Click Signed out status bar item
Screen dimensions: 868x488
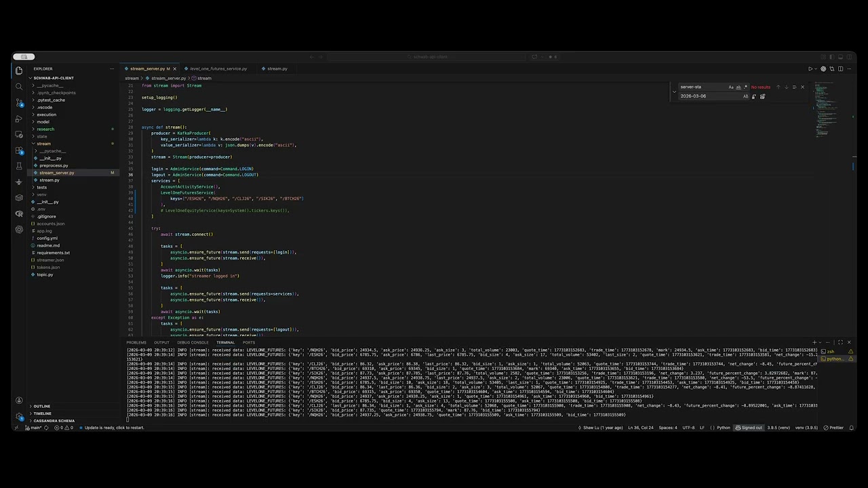tap(749, 428)
